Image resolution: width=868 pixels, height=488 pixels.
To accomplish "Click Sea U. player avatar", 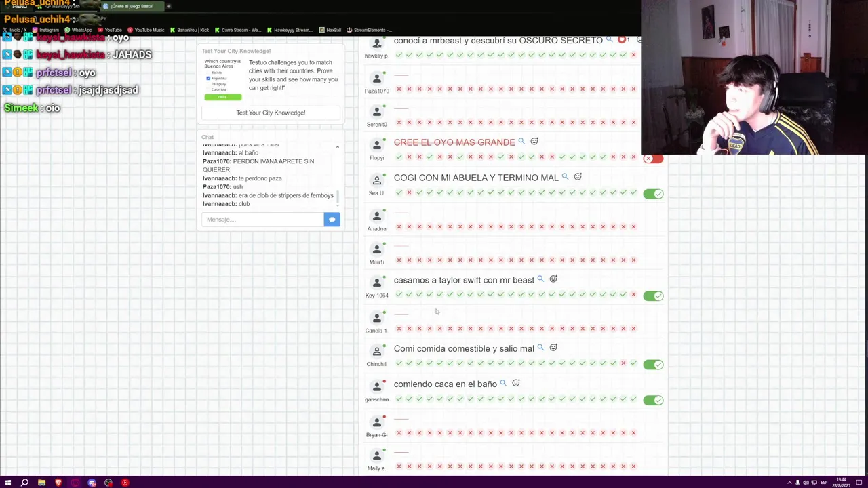I will click(x=377, y=180).
